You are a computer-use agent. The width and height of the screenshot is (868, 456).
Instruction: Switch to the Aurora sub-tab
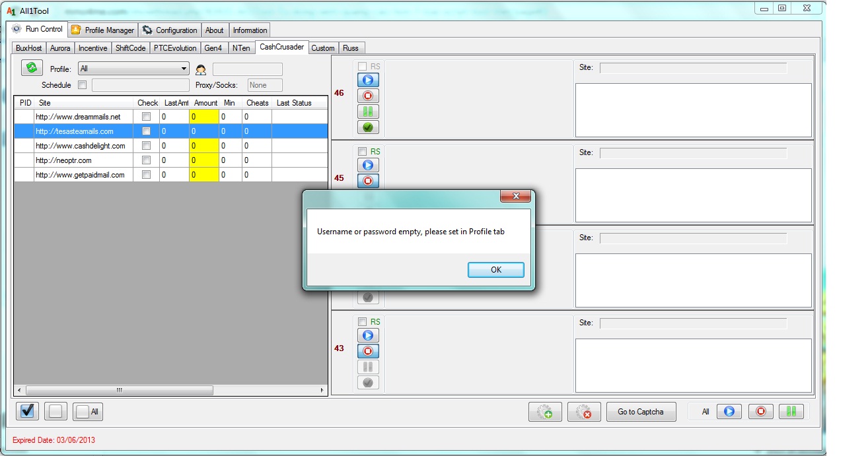click(60, 48)
